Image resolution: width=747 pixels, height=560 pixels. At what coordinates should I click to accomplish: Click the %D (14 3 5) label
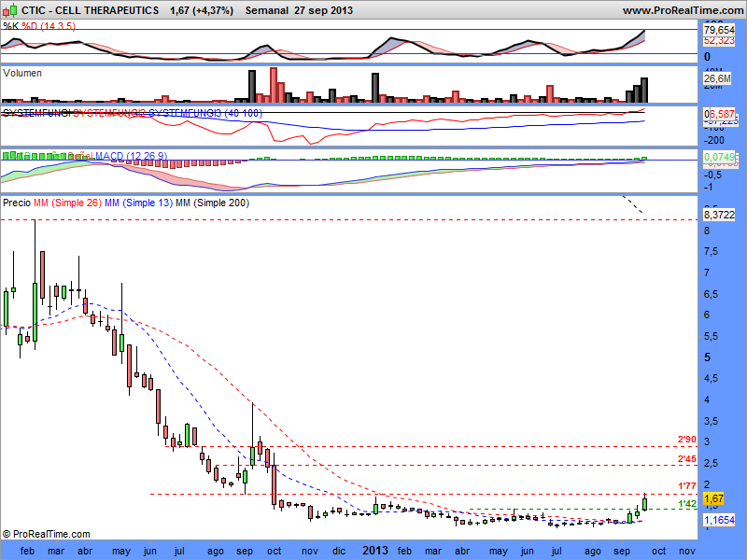click(x=49, y=26)
